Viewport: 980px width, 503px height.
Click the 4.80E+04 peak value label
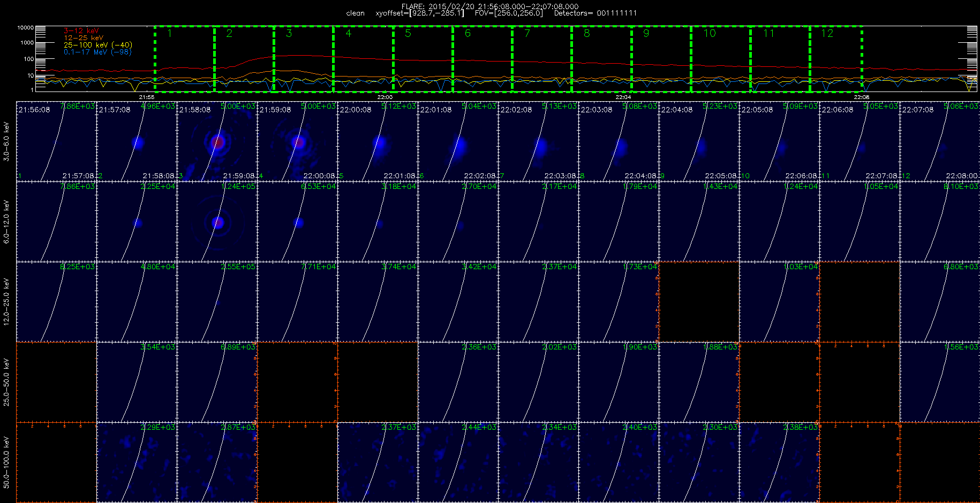click(x=157, y=267)
